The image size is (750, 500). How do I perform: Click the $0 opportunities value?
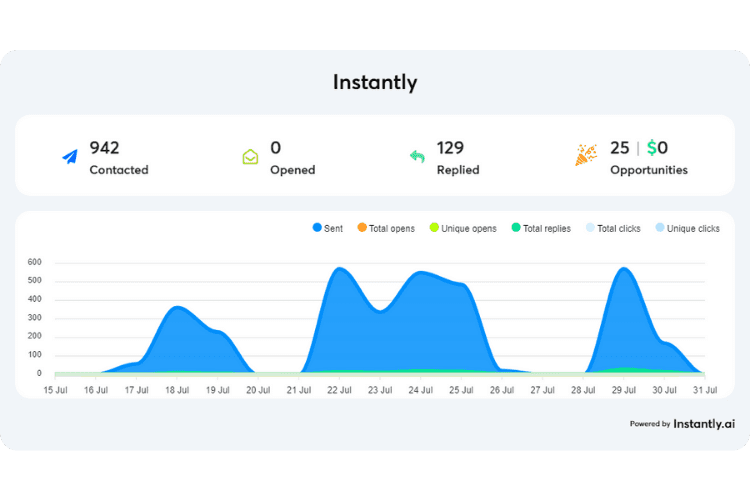tap(657, 148)
